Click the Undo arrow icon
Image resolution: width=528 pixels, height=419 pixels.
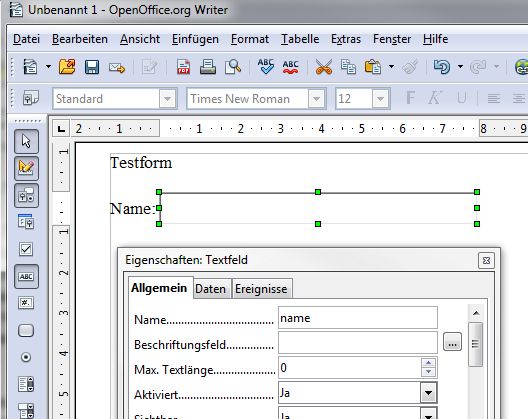(x=442, y=67)
